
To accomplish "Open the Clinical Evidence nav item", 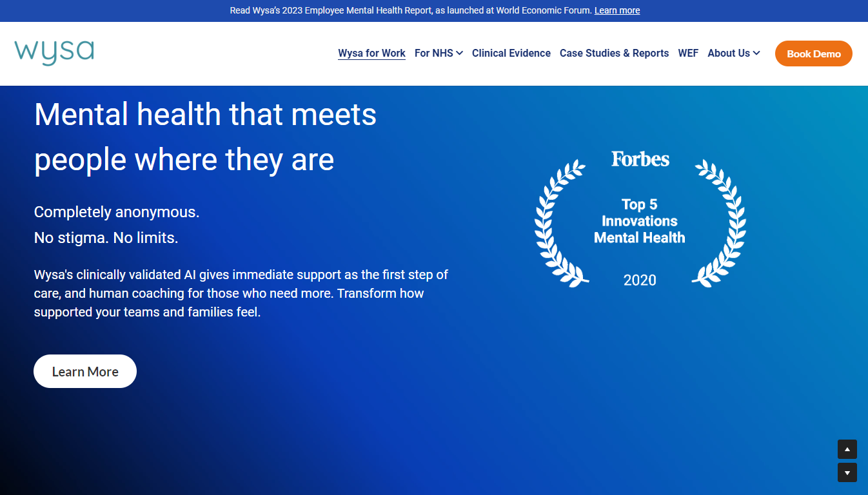I will pyautogui.click(x=511, y=53).
